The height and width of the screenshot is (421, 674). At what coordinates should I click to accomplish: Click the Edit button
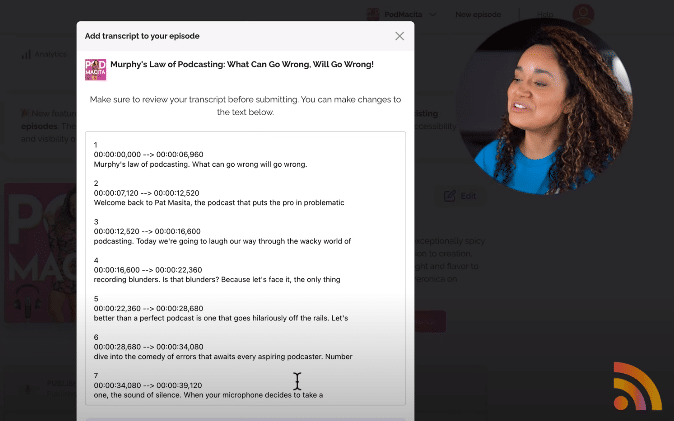(x=460, y=196)
